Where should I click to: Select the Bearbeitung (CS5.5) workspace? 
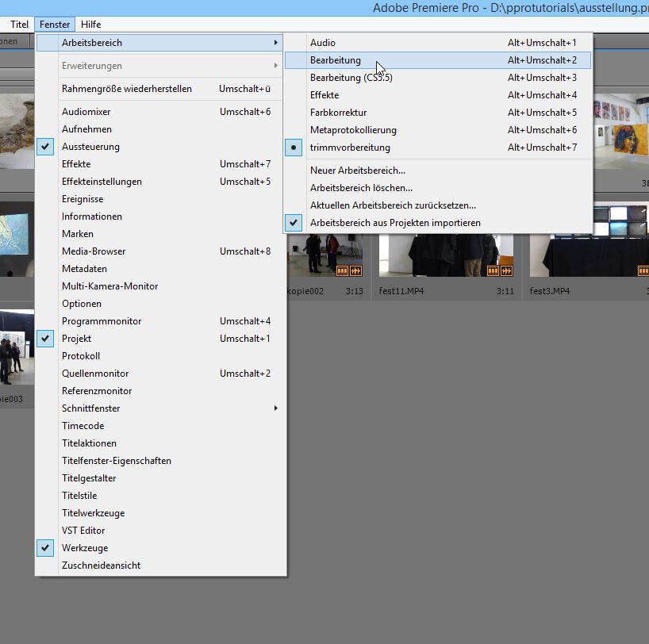tap(438, 78)
